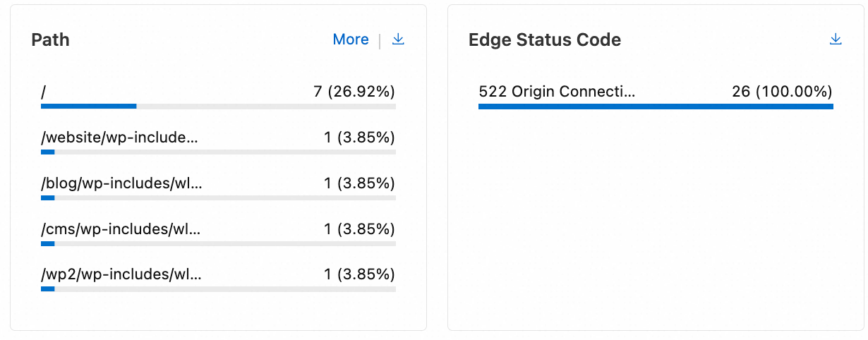The image size is (868, 340).
Task: Click the 26 (100.00%) count value
Action: click(783, 92)
